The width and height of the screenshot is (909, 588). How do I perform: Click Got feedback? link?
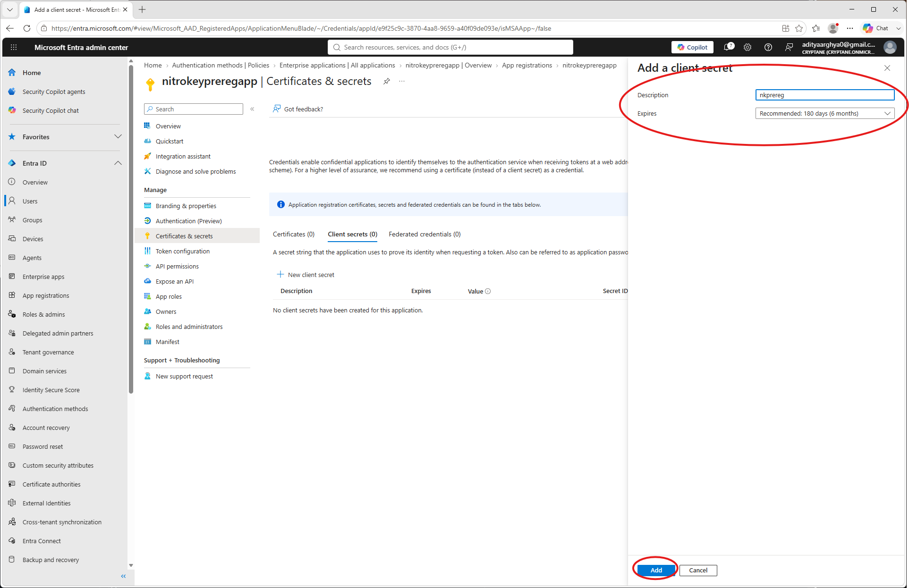click(298, 109)
